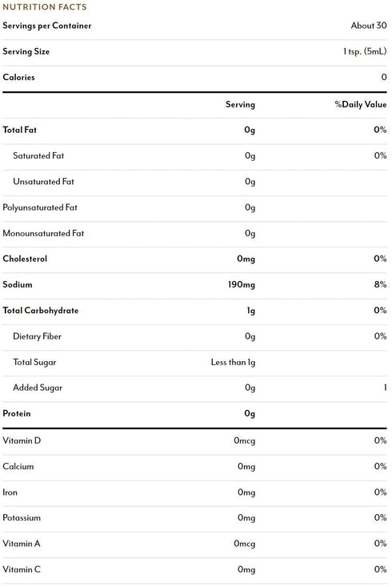392x587 pixels.
Task: Select the Less than 1g sugar value
Action: pos(233,362)
